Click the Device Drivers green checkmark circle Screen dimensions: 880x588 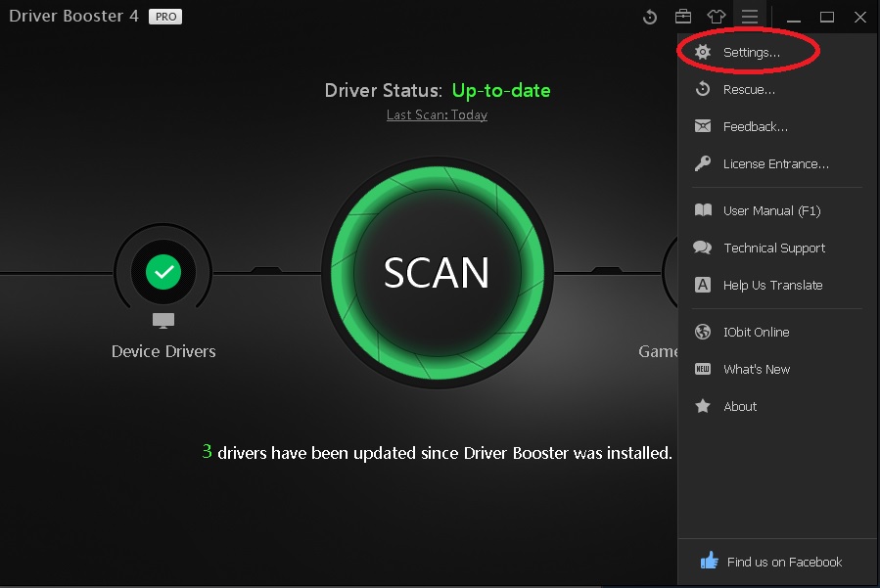pyautogui.click(x=163, y=272)
